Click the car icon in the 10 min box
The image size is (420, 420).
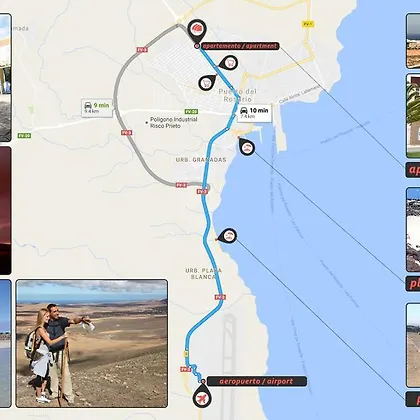tap(244, 110)
